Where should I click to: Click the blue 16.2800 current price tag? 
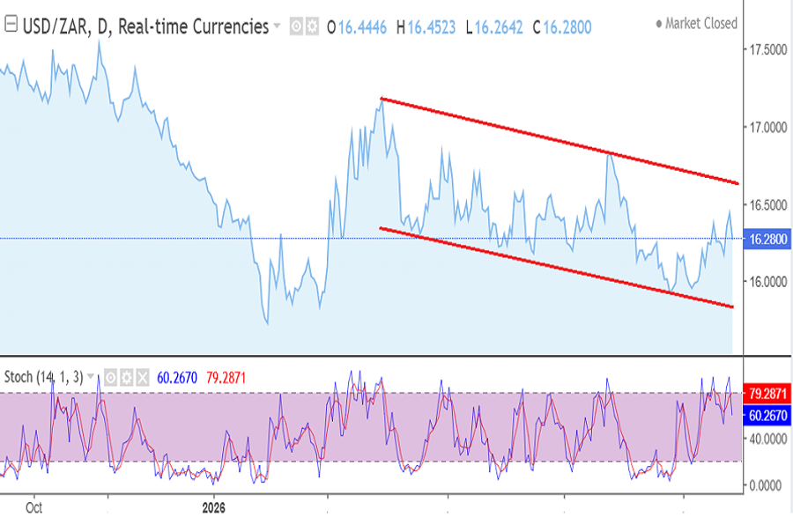767,240
